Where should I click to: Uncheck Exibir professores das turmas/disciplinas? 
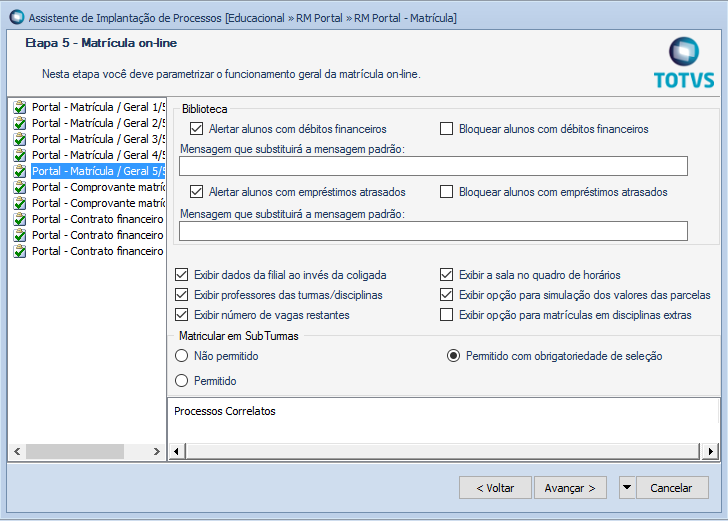[x=182, y=295]
